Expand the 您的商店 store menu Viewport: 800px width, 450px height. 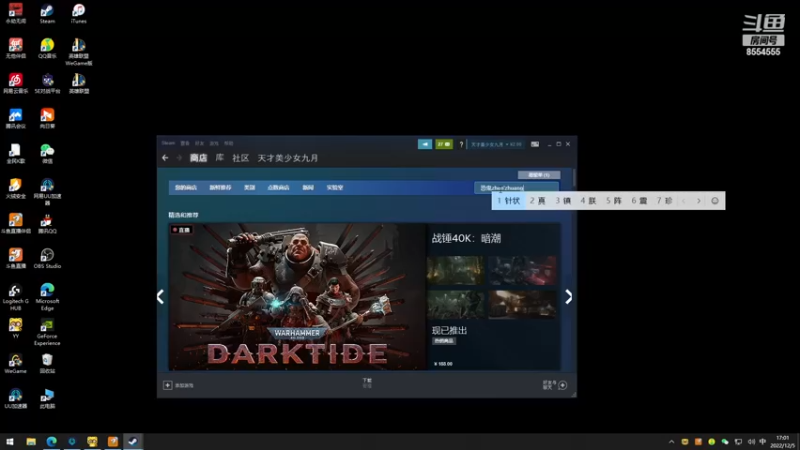pos(186,188)
